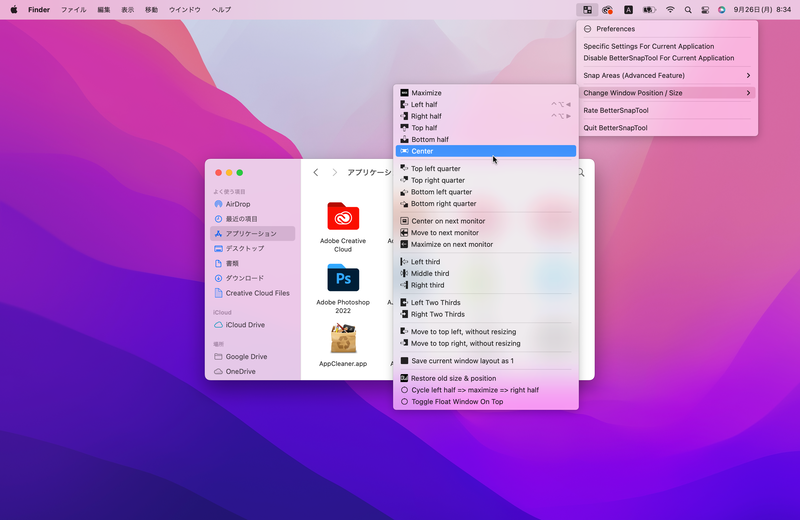Choose Top right quarter
The width and height of the screenshot is (800, 520).
(486, 180)
